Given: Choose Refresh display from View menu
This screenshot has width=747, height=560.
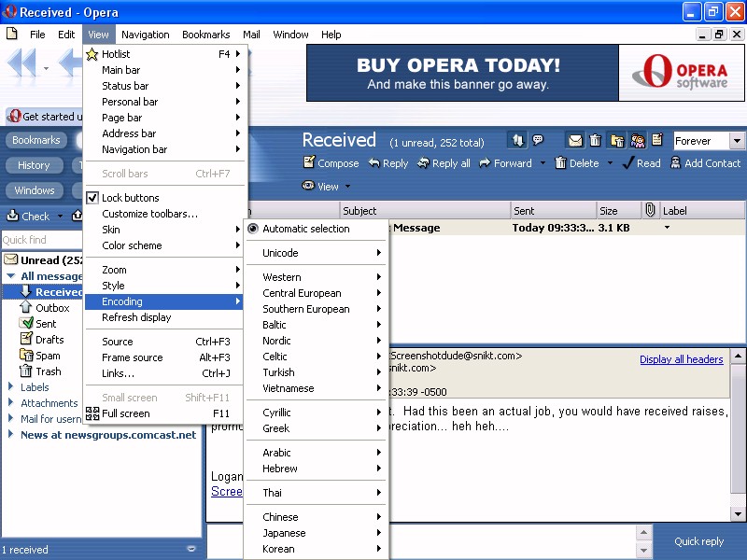Looking at the screenshot, I should [136, 317].
